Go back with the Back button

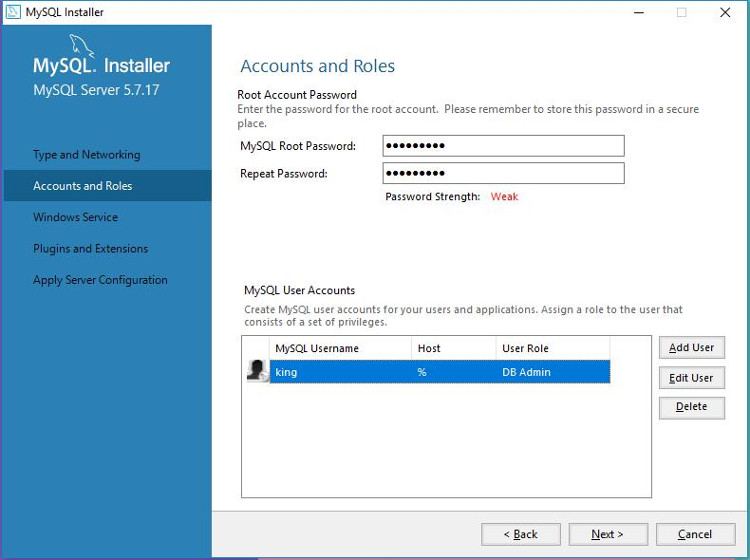pos(521,534)
